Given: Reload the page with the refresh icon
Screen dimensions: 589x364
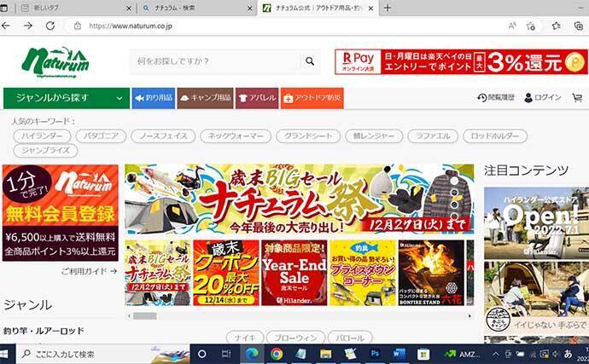Looking at the screenshot, I should point(50,26).
